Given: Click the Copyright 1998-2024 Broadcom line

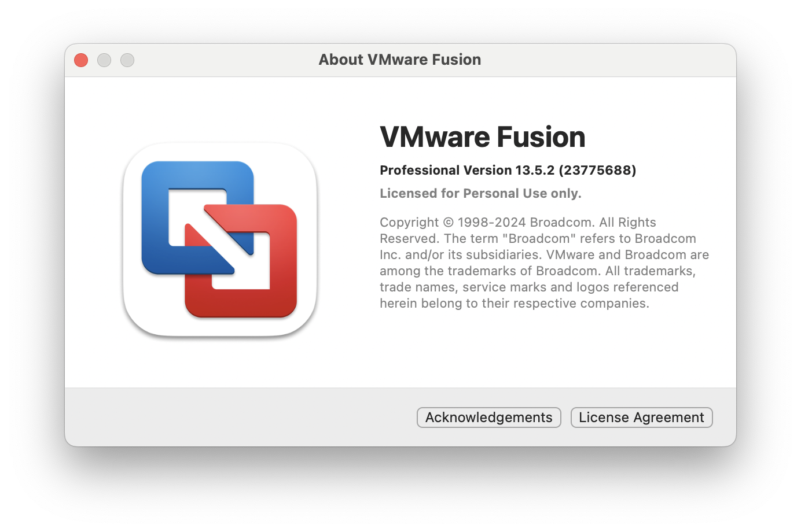Looking at the screenshot, I should (x=518, y=223).
